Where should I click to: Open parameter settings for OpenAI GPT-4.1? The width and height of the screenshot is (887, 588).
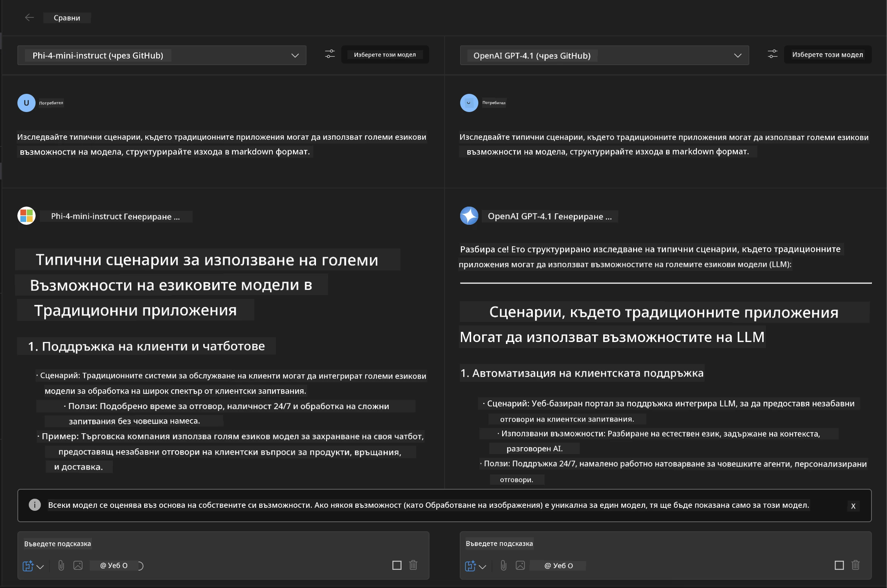coord(773,54)
